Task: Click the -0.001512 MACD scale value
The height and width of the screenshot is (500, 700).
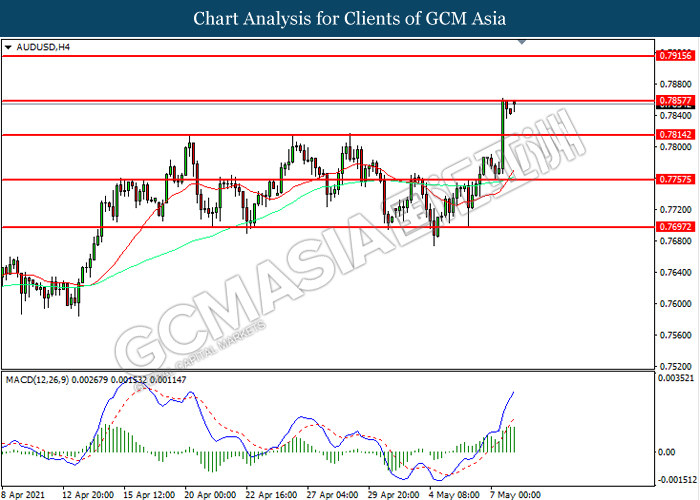Action: tap(676, 480)
